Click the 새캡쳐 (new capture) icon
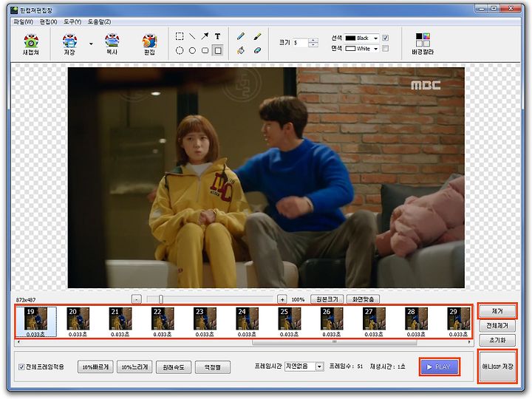 (x=31, y=44)
